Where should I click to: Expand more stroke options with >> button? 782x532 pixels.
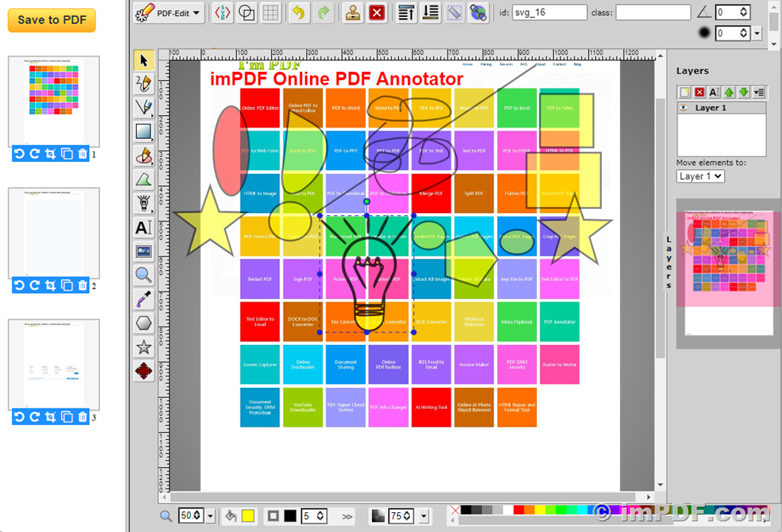[347, 517]
